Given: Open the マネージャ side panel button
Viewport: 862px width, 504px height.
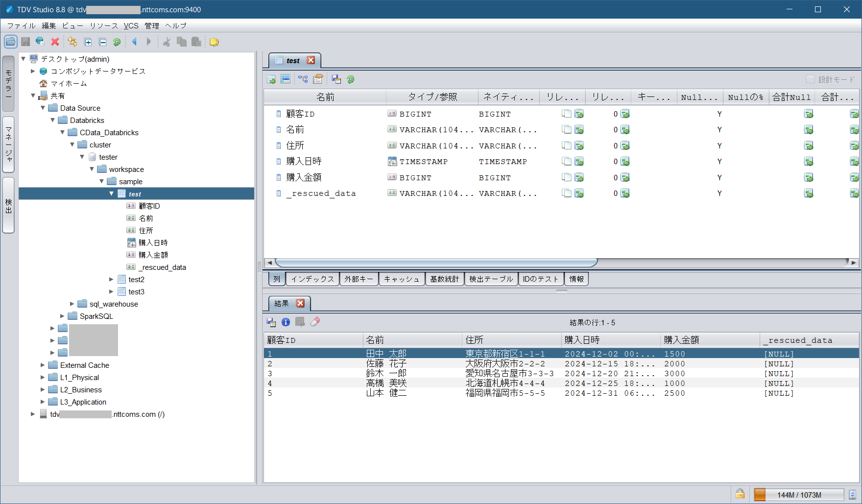Looking at the screenshot, I should (x=8, y=144).
